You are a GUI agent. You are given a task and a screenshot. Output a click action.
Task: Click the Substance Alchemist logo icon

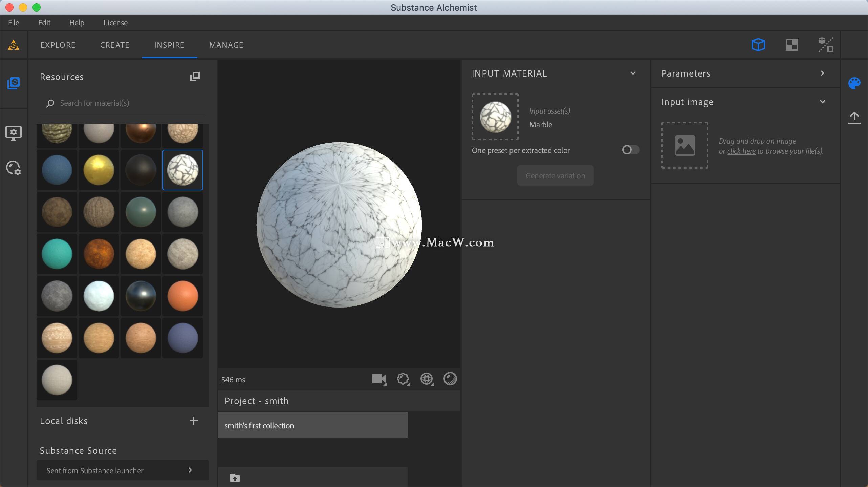[14, 45]
